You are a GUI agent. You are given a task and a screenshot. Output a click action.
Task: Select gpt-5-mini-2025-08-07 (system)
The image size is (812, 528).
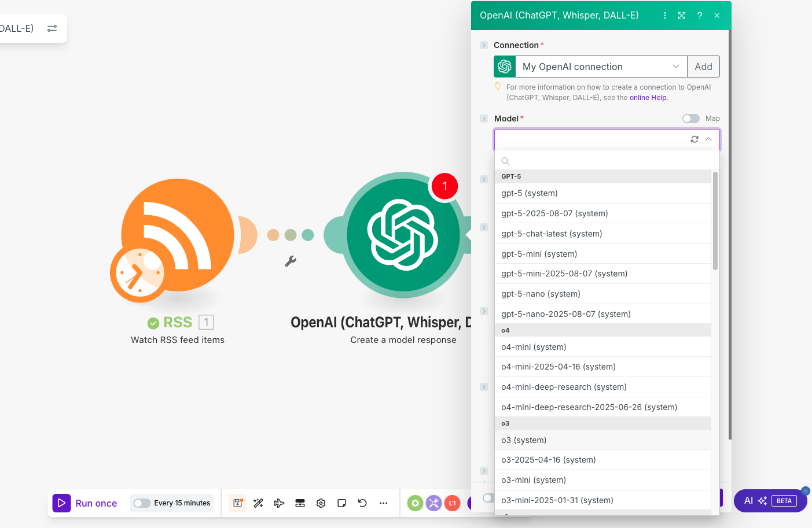(602, 274)
